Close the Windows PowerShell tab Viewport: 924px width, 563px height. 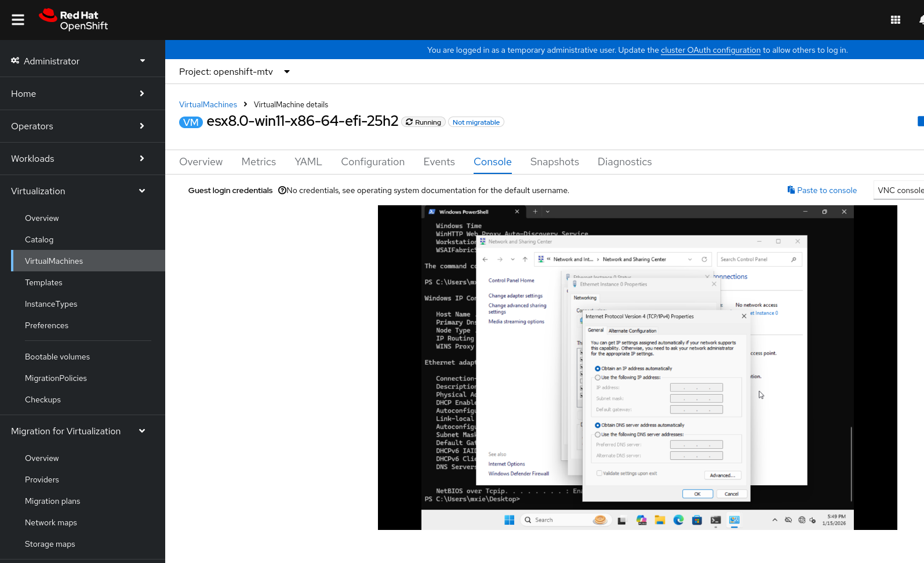(x=517, y=212)
